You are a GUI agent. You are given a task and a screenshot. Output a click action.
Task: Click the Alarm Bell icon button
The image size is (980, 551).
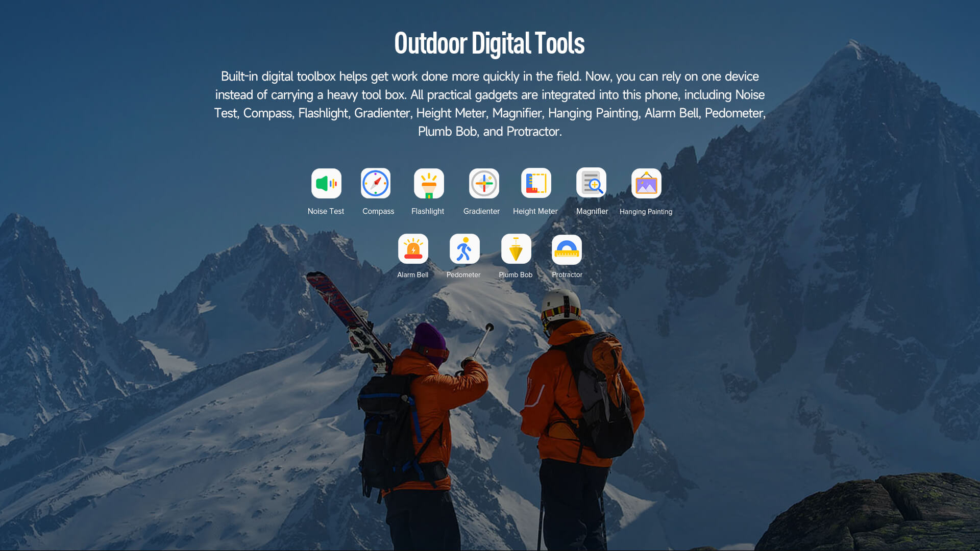pos(412,248)
